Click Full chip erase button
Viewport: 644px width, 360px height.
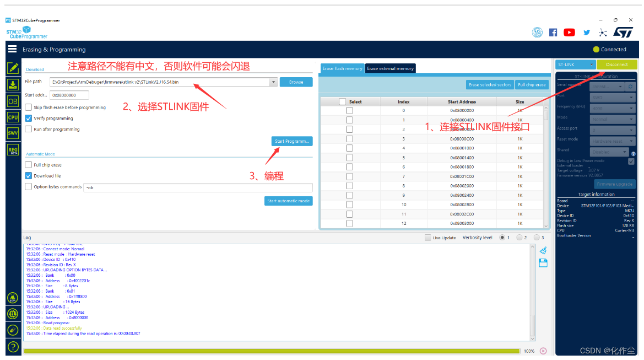(532, 85)
